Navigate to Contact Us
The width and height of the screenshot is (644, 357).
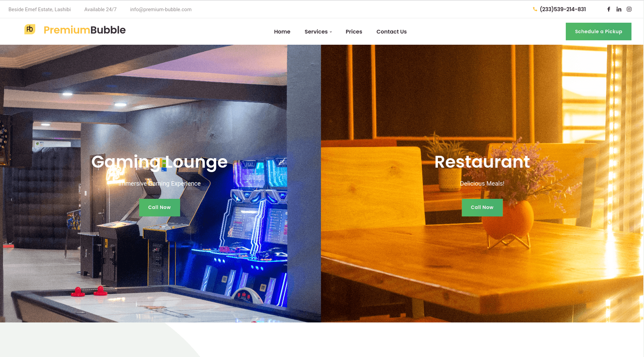[391, 31]
